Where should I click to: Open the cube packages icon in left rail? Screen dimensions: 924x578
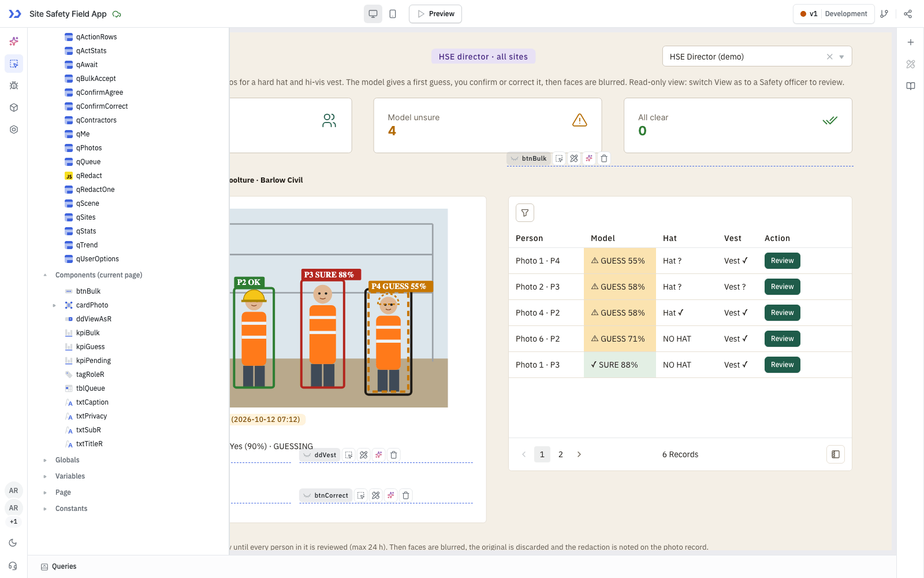click(14, 108)
